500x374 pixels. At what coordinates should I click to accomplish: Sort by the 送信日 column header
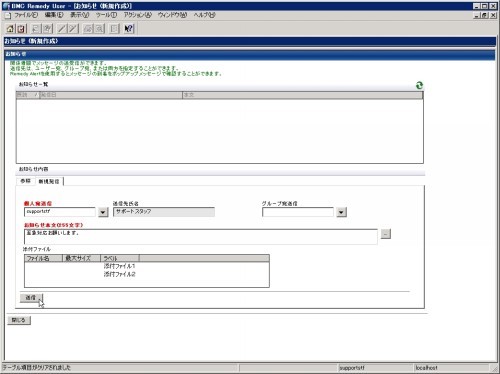(x=111, y=95)
